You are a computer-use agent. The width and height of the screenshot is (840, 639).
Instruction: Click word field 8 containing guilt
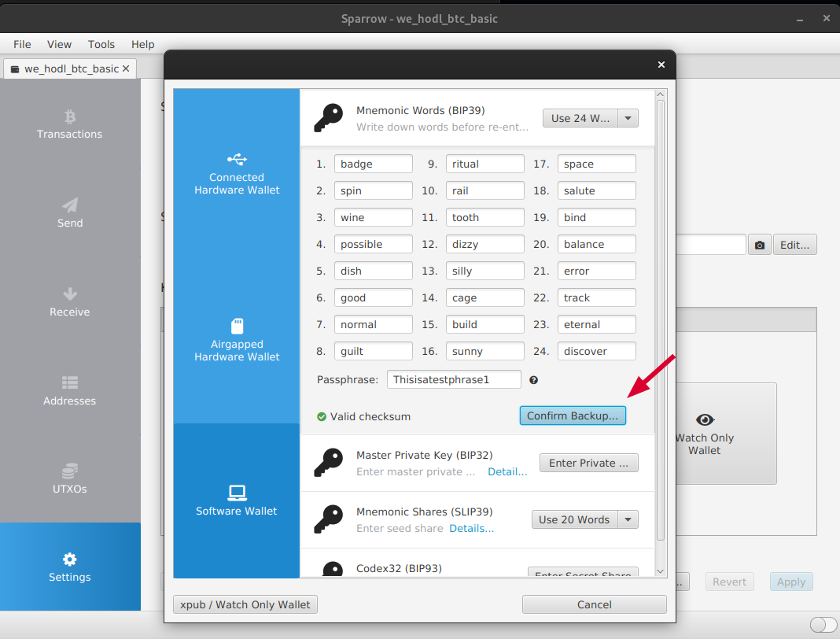click(374, 351)
